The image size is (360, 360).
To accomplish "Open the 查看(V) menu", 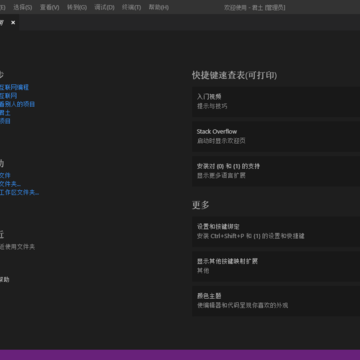I will pos(50,7).
